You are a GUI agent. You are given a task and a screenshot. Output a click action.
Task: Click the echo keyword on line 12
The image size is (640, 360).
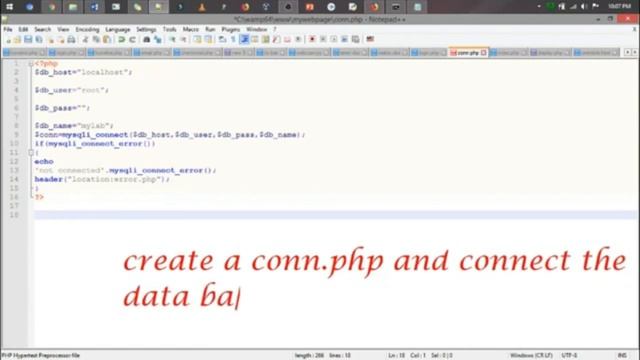(x=44, y=162)
